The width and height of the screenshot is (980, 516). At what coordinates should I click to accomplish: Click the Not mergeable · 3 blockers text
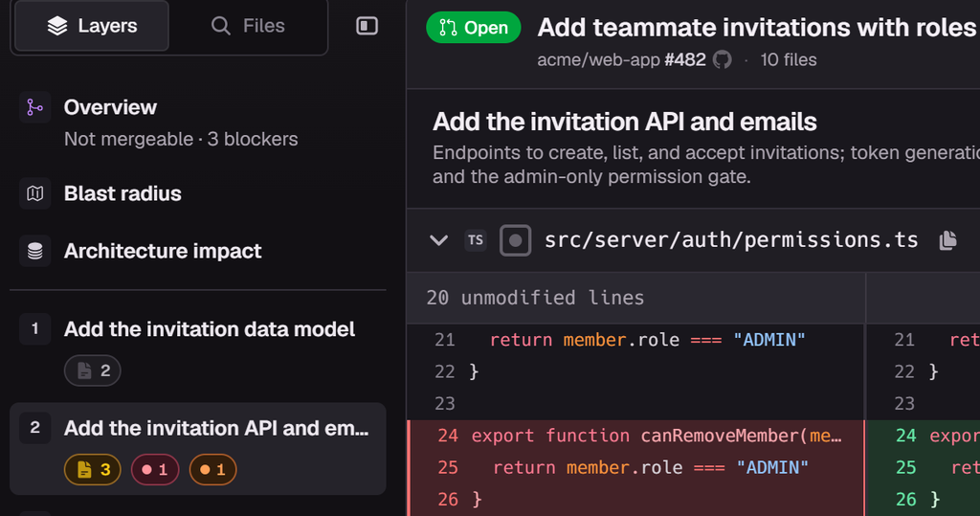click(181, 139)
